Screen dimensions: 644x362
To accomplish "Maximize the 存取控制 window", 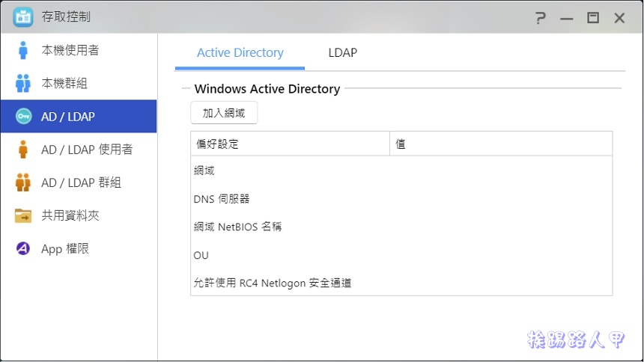I will (x=592, y=18).
